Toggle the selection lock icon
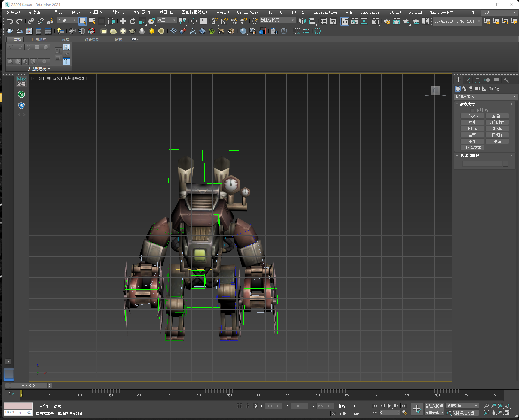This screenshot has height=420, width=519. [248, 406]
